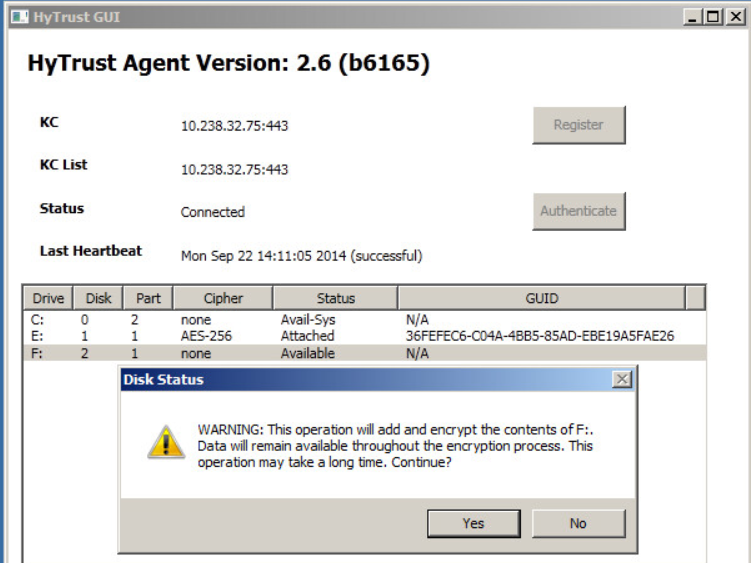Click the Attached status cell
This screenshot has height=563, width=751.
pyautogui.click(x=307, y=336)
